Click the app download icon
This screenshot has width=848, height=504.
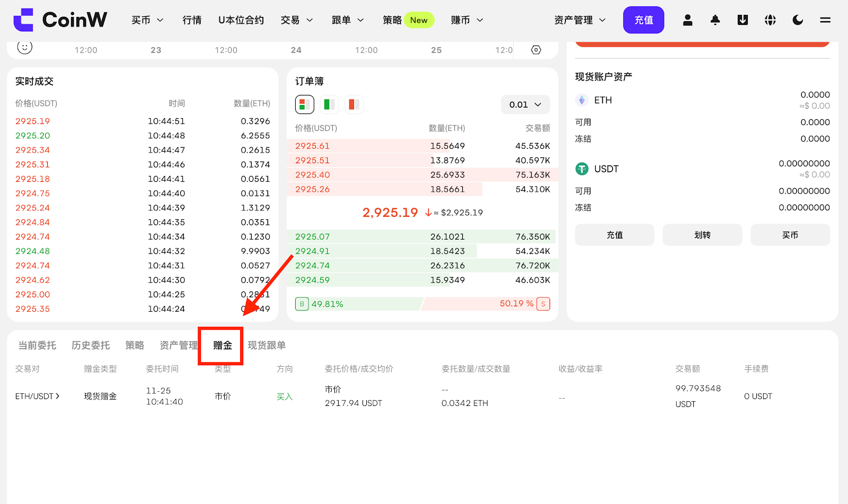coord(743,20)
